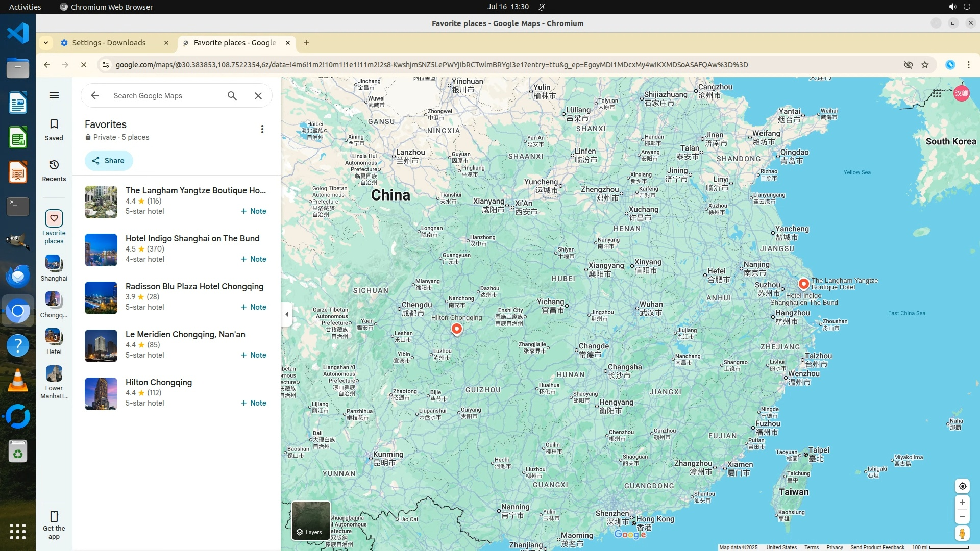980x551 pixels.
Task: Click the search magnifier icon
Action: (232, 96)
